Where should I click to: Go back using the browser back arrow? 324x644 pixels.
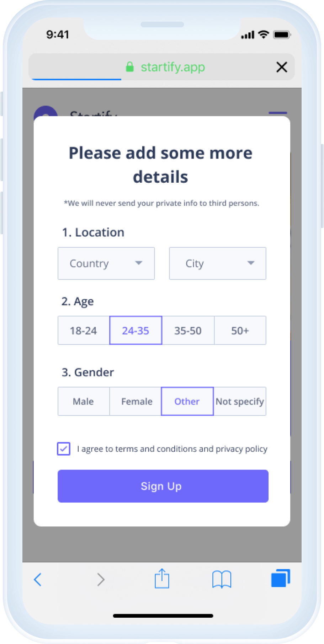(38, 579)
